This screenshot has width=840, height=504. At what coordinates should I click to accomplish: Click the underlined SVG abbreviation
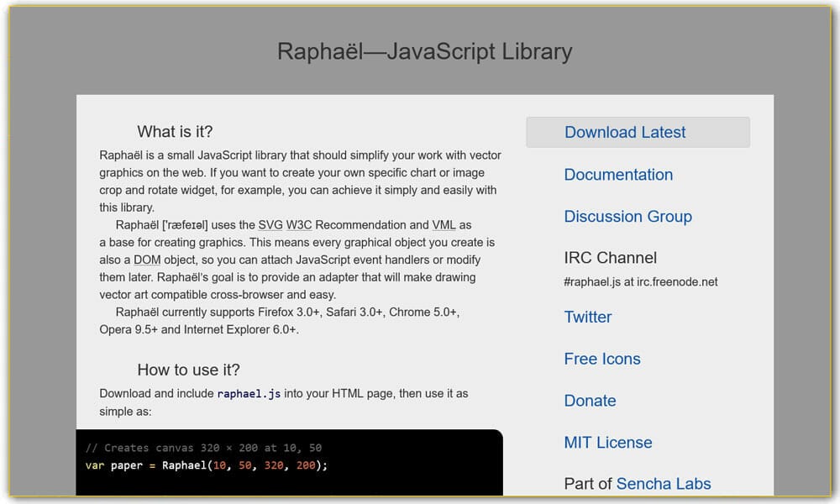[x=270, y=225]
